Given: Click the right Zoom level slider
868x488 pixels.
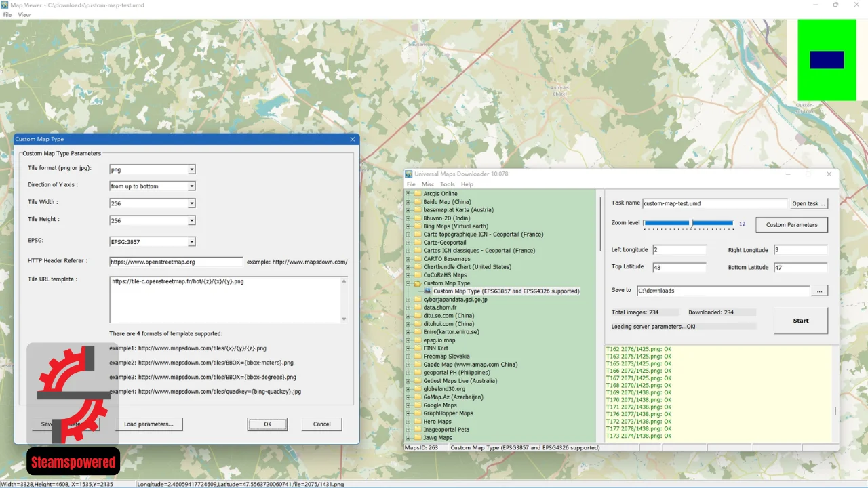Looking at the screenshot, I should tap(713, 224).
